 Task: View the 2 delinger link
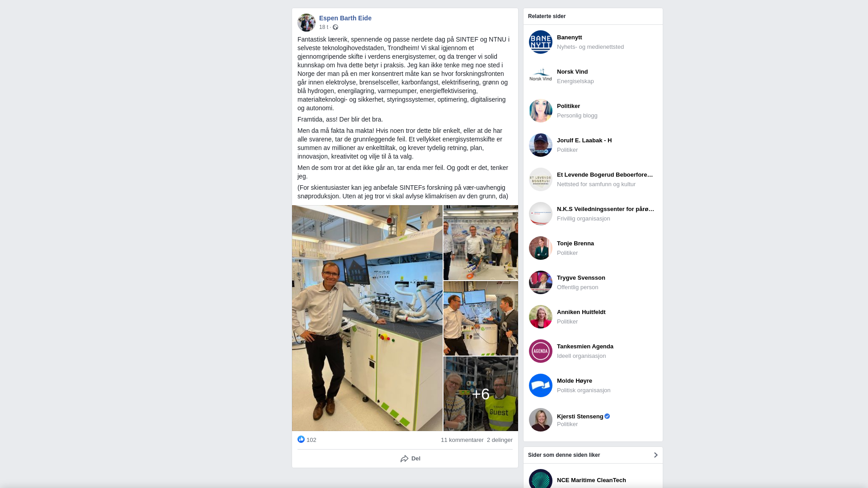[x=500, y=440]
